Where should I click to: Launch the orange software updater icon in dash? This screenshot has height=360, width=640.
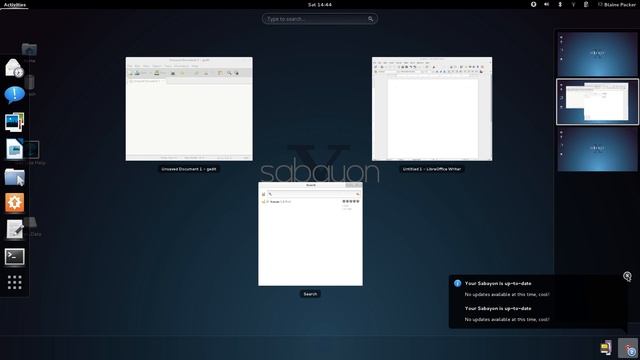(x=14, y=203)
